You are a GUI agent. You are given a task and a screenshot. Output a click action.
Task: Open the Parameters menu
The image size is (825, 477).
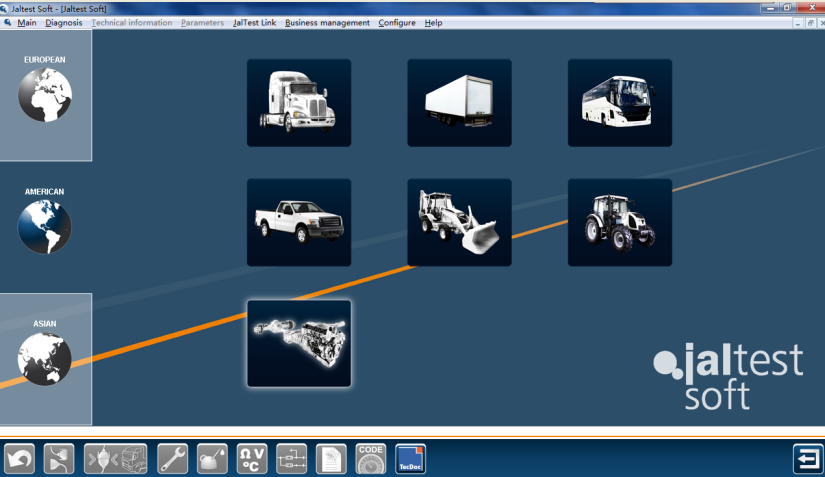203,23
